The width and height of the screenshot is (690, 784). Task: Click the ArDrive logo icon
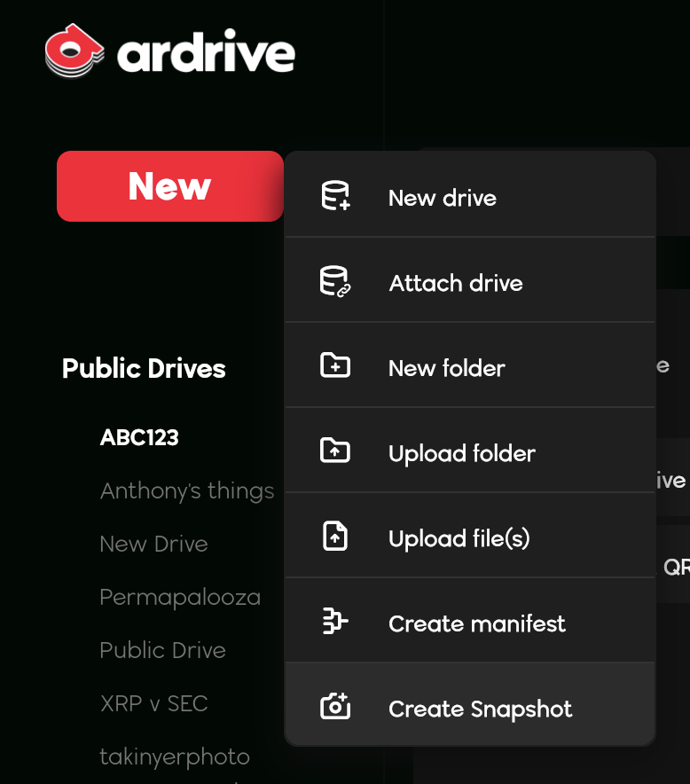[x=74, y=51]
